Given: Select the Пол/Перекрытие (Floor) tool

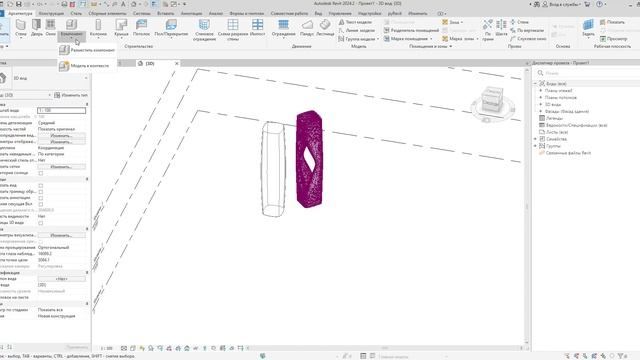Looking at the screenshot, I should [171, 29].
